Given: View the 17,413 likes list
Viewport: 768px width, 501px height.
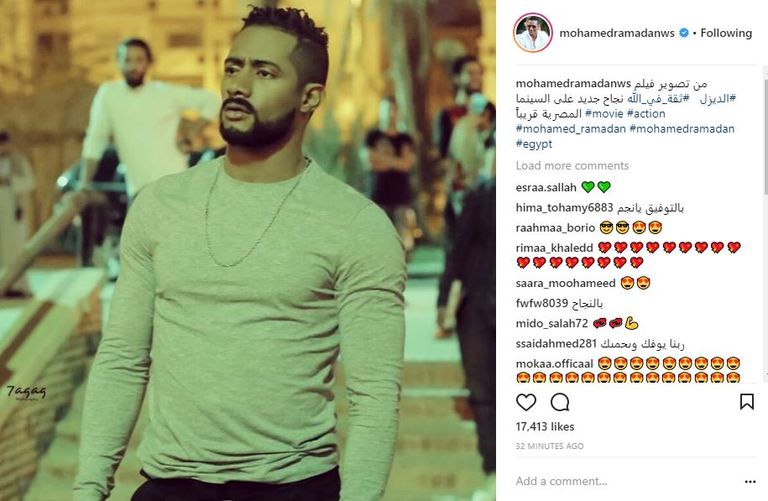Looking at the screenshot, I should coord(545,427).
